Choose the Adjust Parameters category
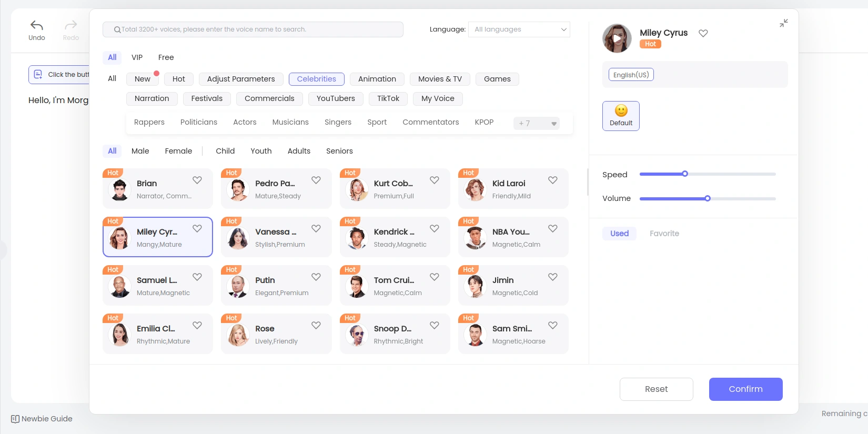The height and width of the screenshot is (434, 868). [x=241, y=79]
